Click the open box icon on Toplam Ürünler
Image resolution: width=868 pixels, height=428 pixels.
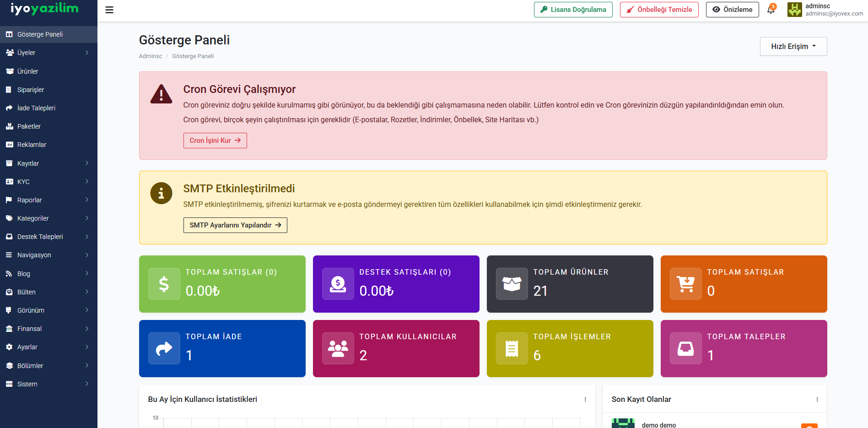pos(512,284)
